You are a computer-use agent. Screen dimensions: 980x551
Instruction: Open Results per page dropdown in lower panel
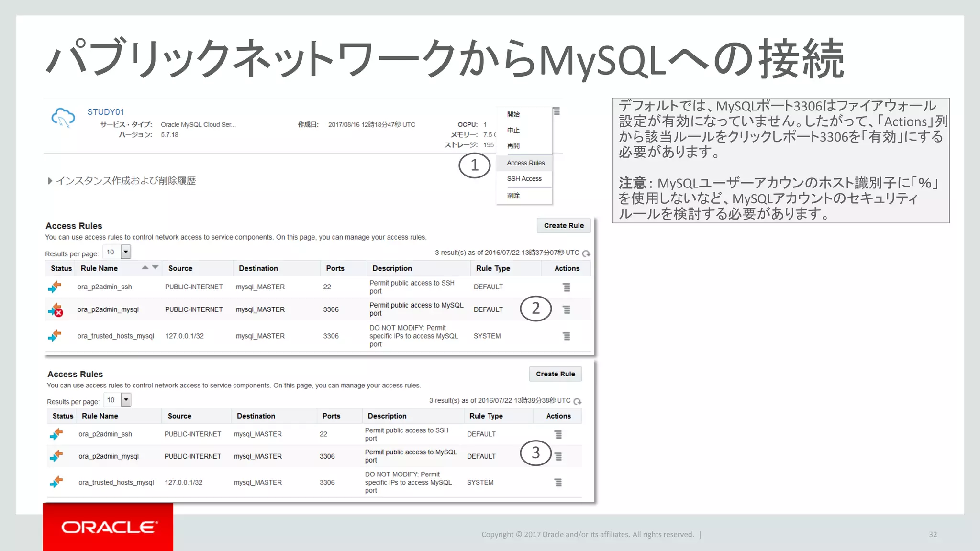pyautogui.click(x=126, y=399)
